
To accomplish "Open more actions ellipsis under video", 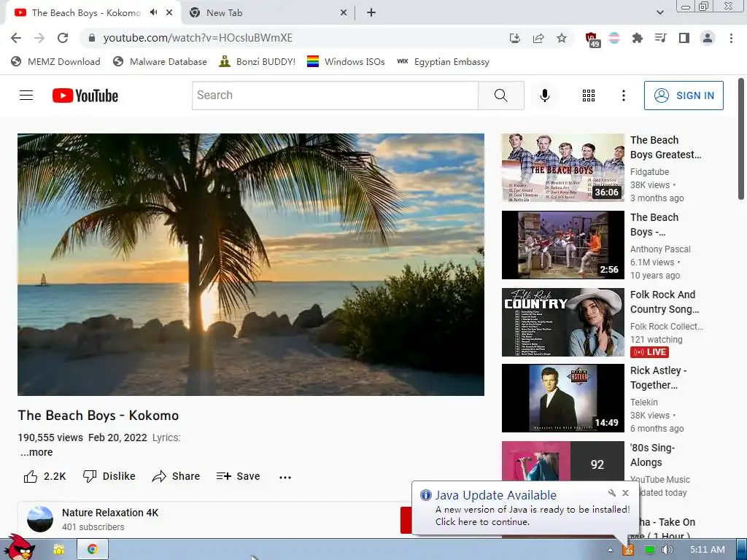I will [285, 477].
